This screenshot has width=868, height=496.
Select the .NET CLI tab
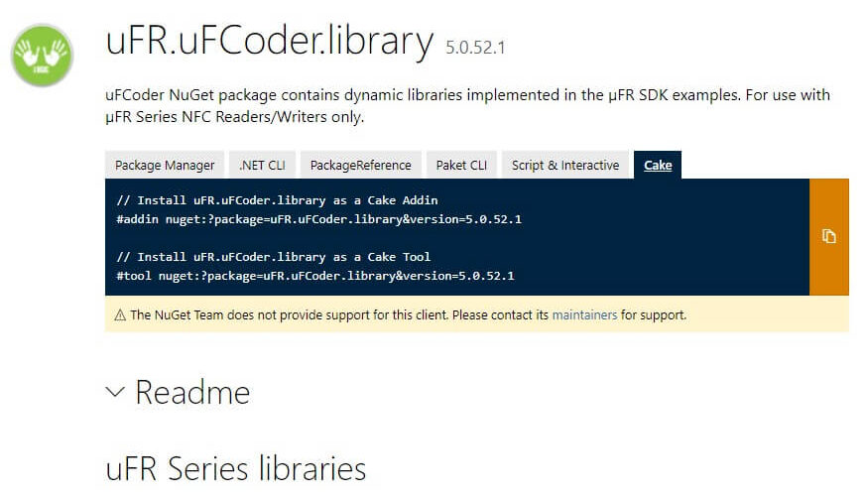[x=263, y=165]
